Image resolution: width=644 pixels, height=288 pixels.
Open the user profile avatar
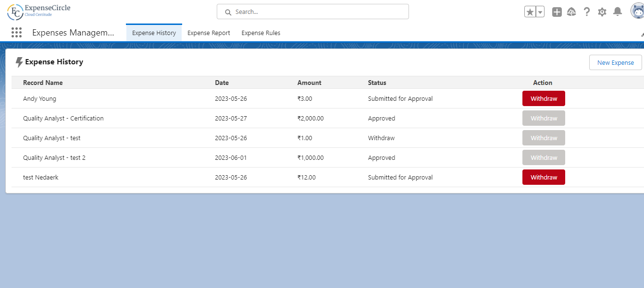coord(637,11)
